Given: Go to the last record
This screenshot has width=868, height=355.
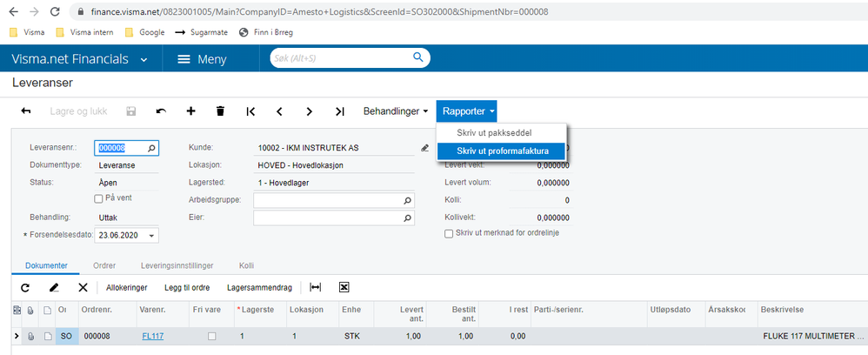Looking at the screenshot, I should click(339, 111).
